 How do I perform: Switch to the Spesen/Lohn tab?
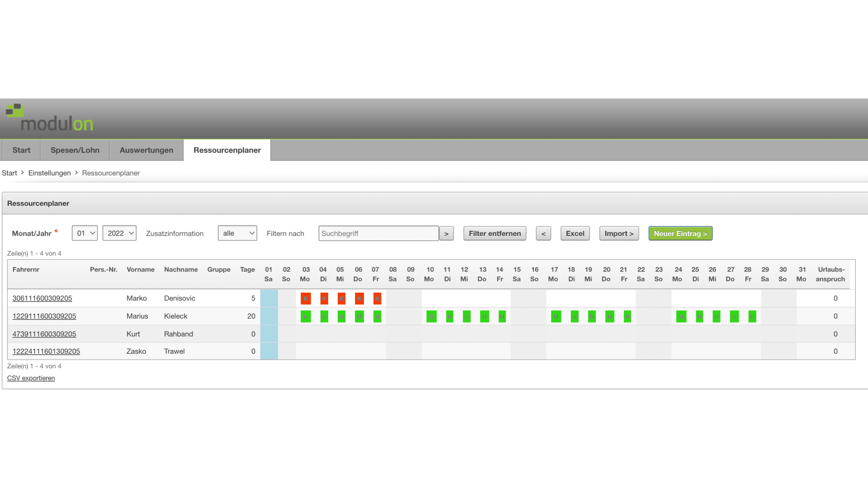point(75,150)
